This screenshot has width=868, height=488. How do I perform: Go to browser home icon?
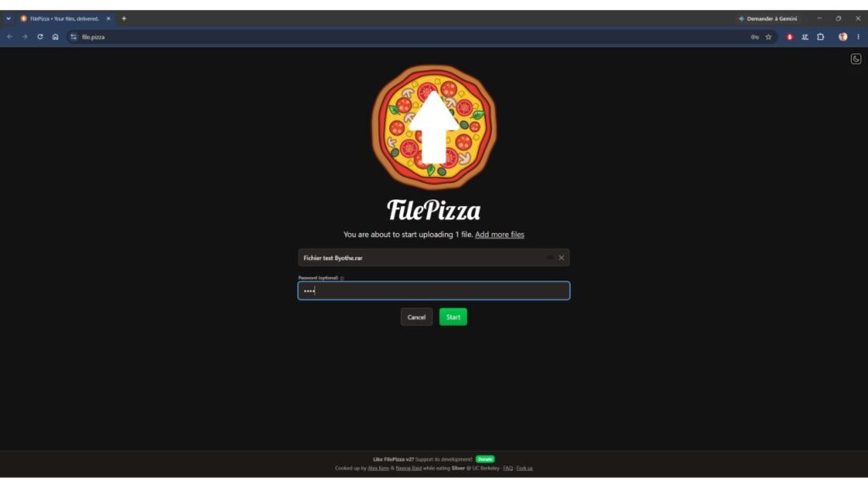55,37
